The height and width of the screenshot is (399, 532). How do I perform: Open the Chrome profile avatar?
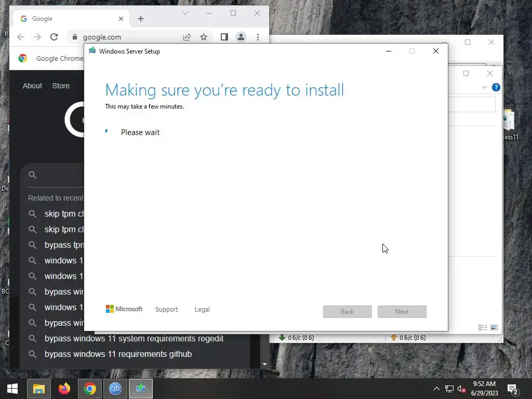coord(241,37)
